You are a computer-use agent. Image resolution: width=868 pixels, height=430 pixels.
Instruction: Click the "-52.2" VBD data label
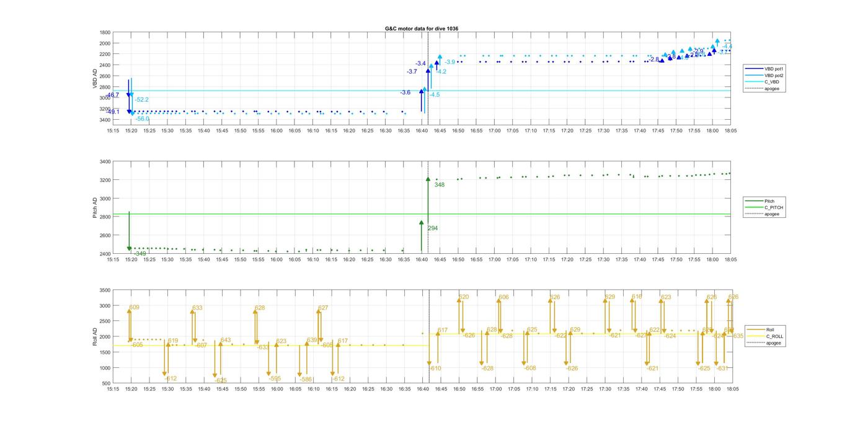pos(142,100)
